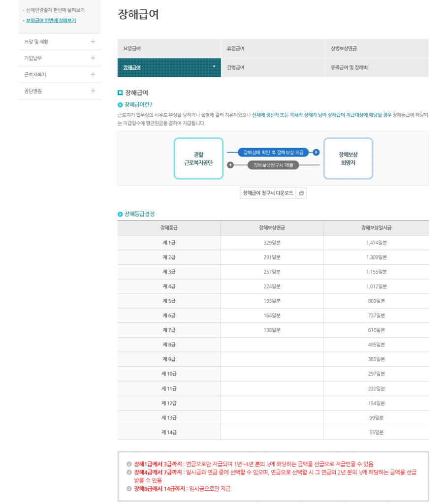Screen dimensions: 448x504
Task: Expand the 가입납부 sidebar menu
Action: click(x=93, y=58)
